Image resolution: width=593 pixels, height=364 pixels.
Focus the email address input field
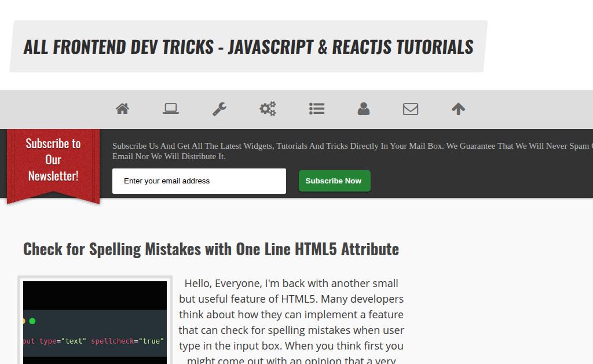(x=199, y=181)
